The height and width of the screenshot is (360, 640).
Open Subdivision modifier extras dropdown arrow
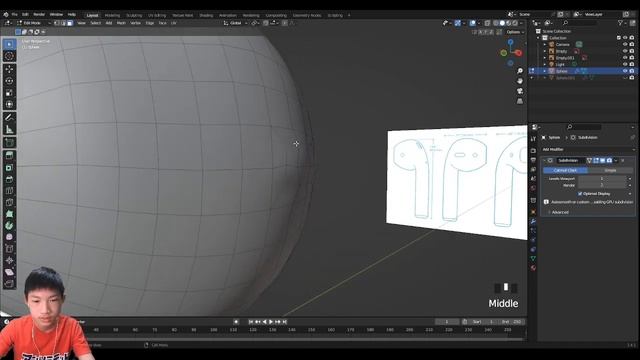click(616, 161)
